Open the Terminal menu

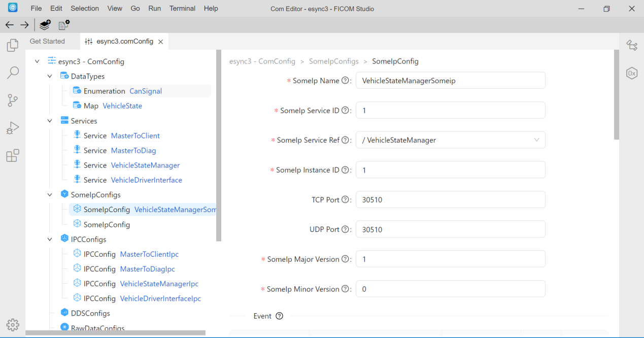(x=182, y=8)
